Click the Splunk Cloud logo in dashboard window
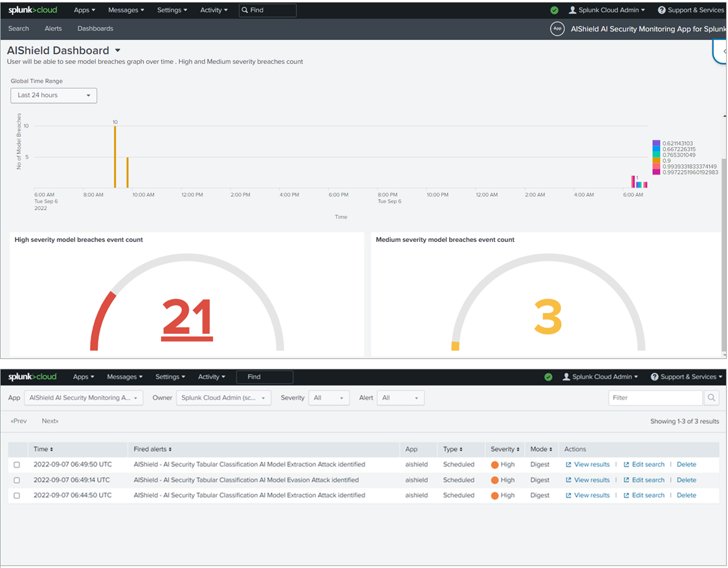This screenshot has width=728, height=568. click(32, 10)
